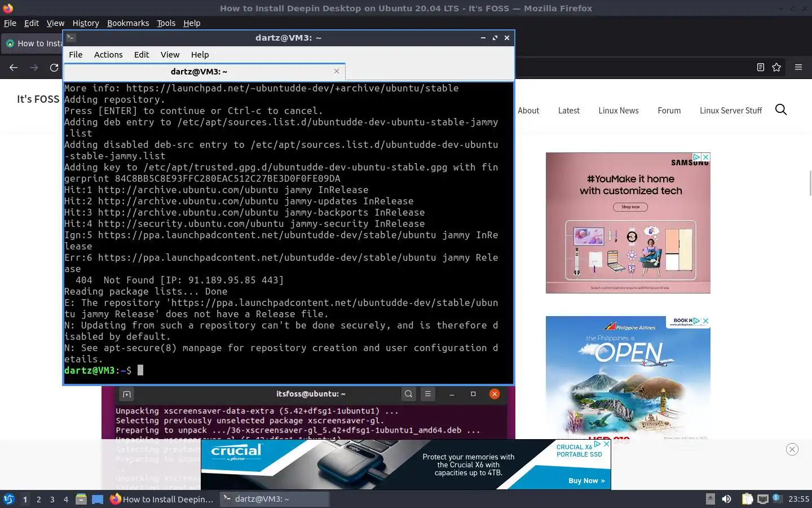Open the update notification tray icon
Screen dimensions: 812x508
pyautogui.click(x=776, y=498)
